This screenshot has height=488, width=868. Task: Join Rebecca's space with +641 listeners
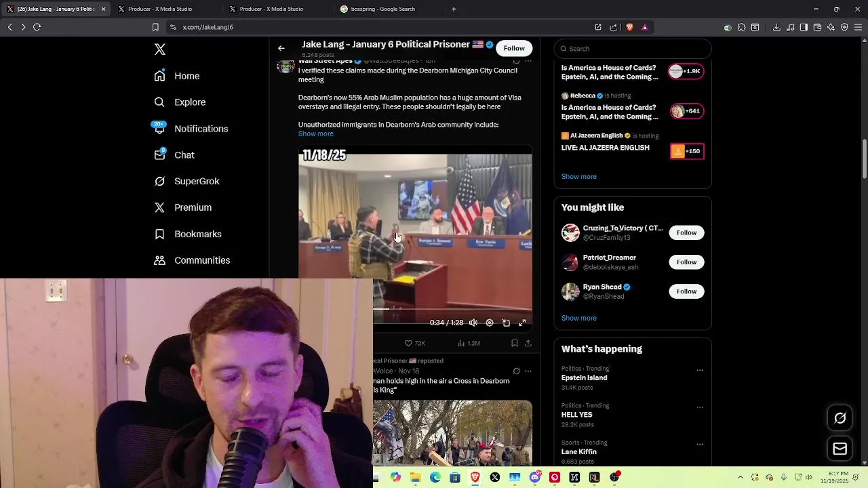point(686,111)
